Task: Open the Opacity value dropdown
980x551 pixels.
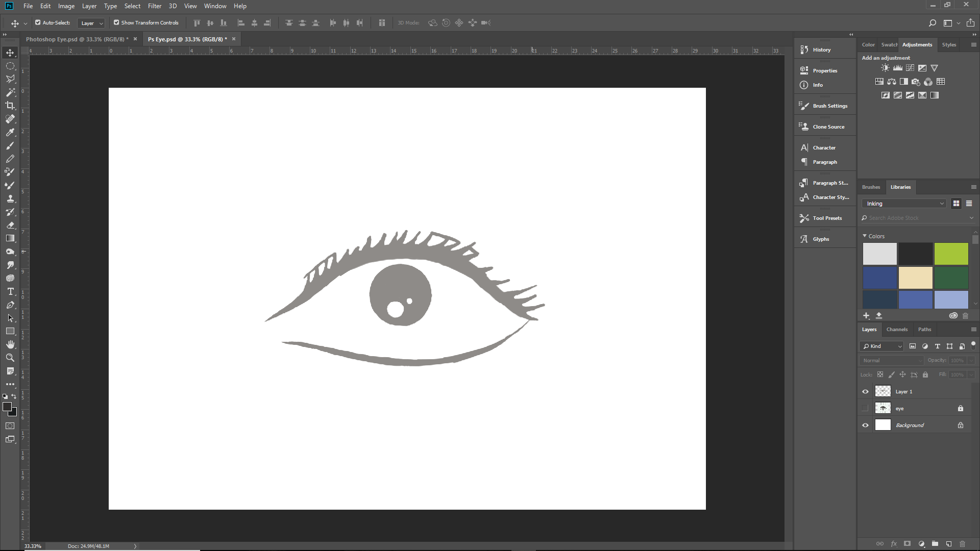Action: pyautogui.click(x=971, y=360)
